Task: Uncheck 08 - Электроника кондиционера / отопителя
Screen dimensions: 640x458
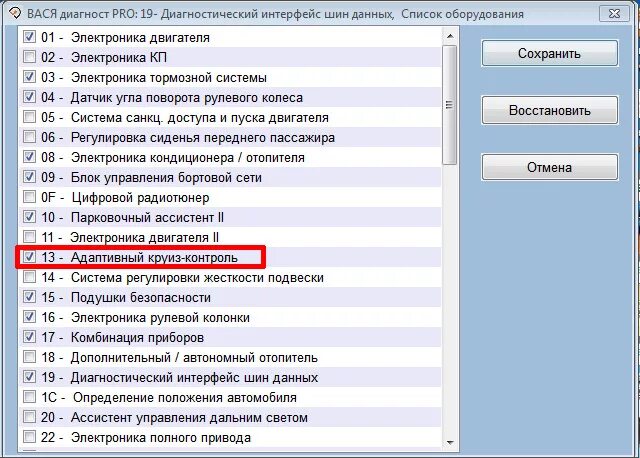Action: 29,156
